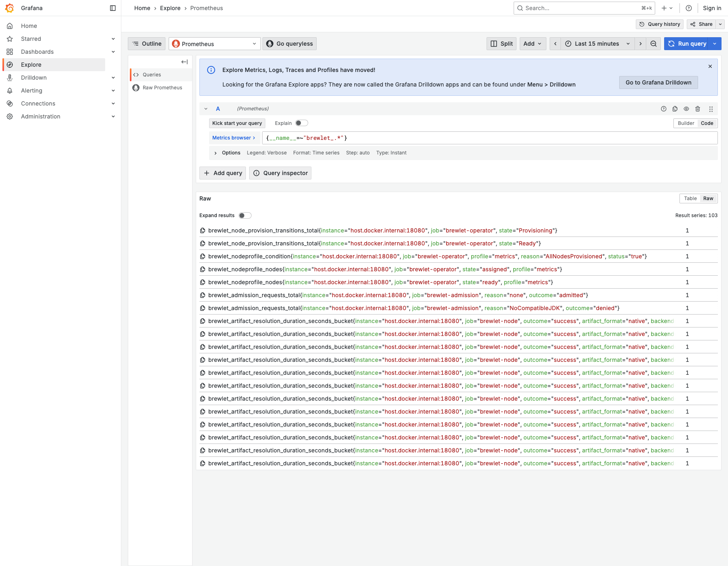
Task: Toggle the Explain switch on
Action: tap(302, 123)
